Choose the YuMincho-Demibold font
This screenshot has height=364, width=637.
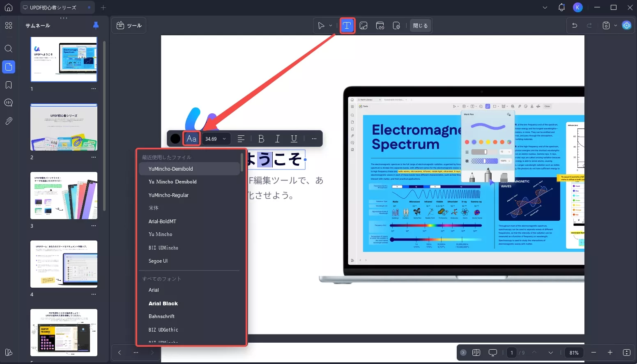189,169
